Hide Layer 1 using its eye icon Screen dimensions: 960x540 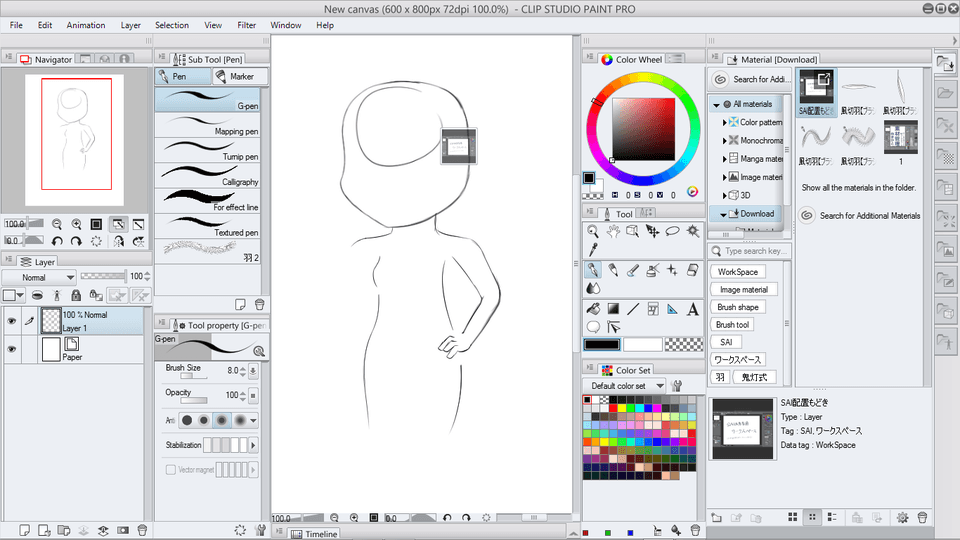12,321
